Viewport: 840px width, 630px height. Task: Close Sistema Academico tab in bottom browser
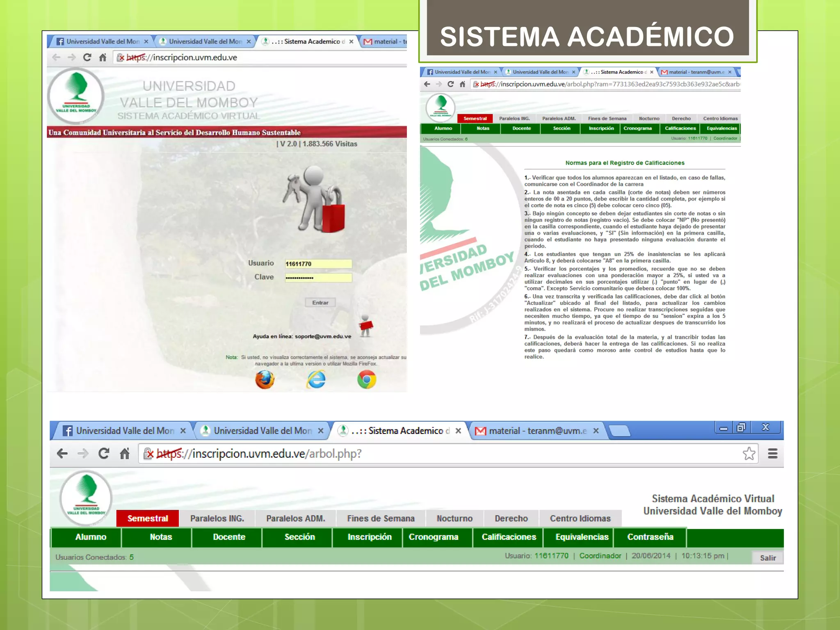pos(458,431)
